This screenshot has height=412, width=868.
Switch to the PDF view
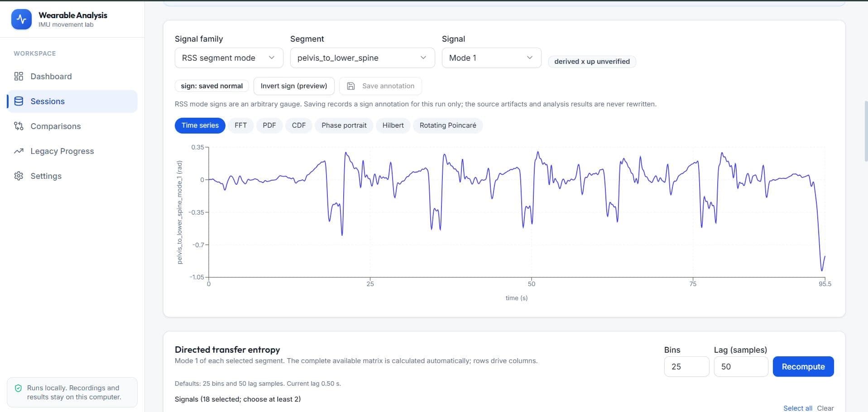tap(269, 125)
